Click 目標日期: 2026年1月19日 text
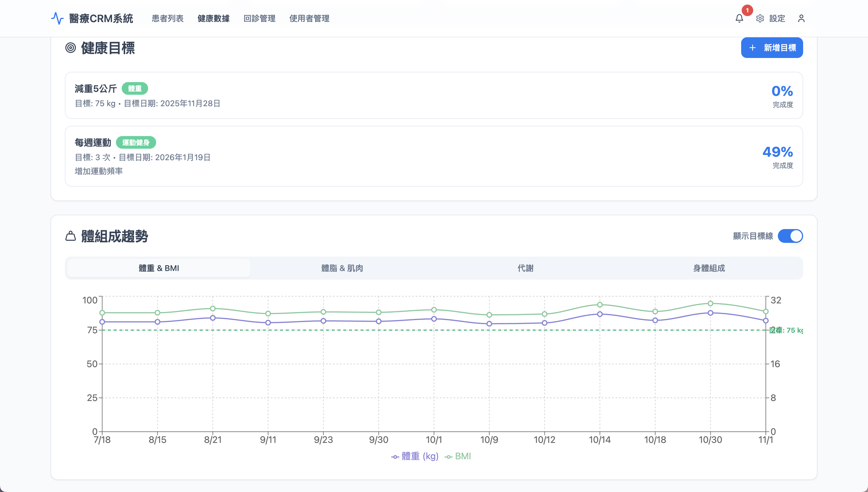 pos(164,157)
